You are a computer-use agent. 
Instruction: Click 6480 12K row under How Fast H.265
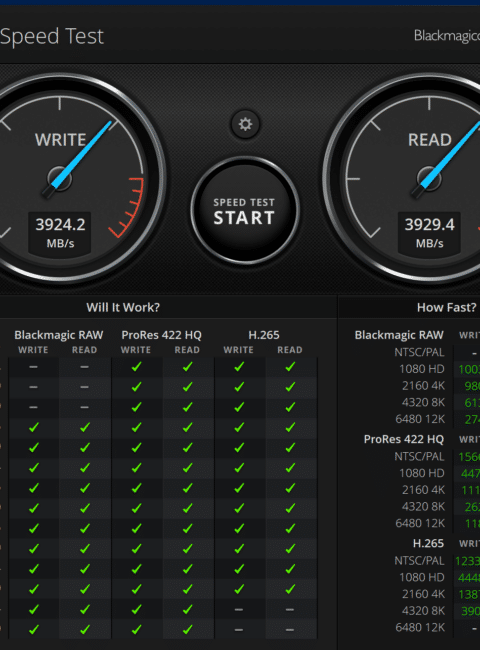click(x=420, y=627)
